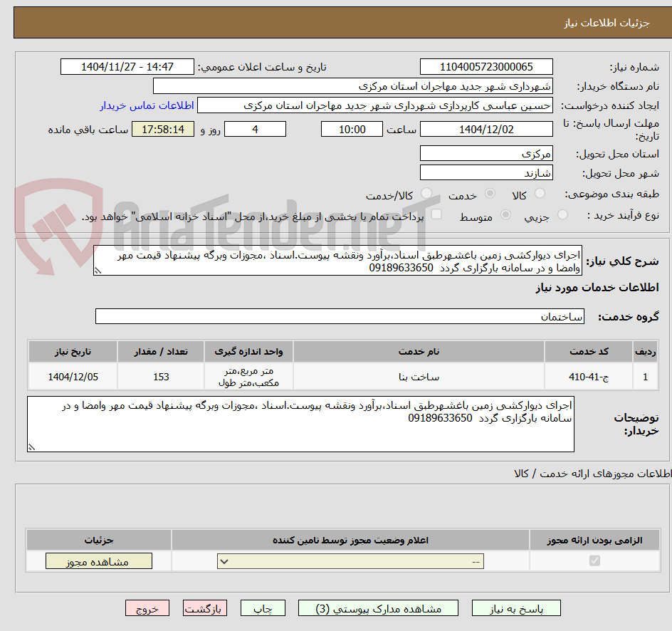Click the deadline date field 1404/12/02

[x=486, y=129]
